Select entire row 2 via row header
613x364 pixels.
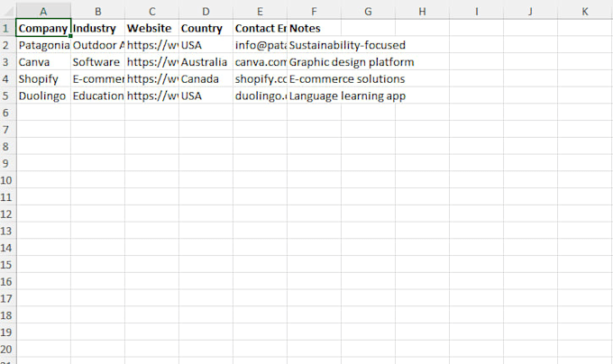pos(8,45)
